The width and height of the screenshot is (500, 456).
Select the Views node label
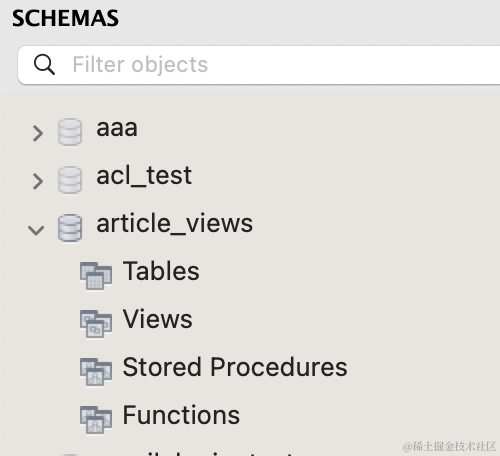pyautogui.click(x=157, y=319)
